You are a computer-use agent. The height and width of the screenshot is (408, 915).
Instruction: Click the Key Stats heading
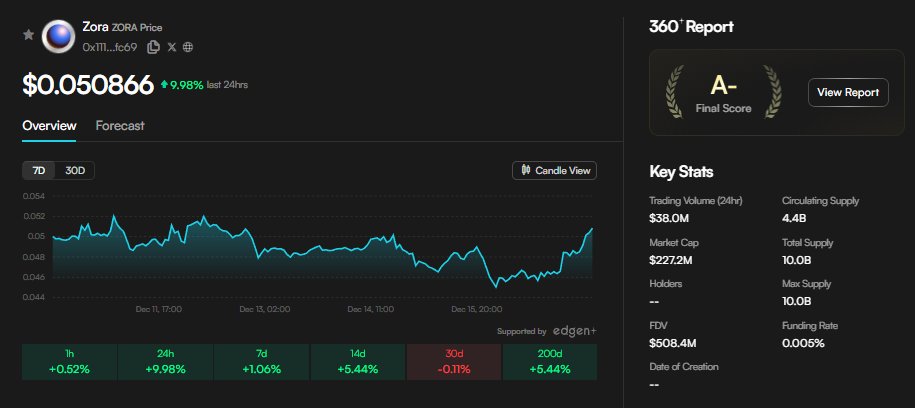click(x=681, y=172)
